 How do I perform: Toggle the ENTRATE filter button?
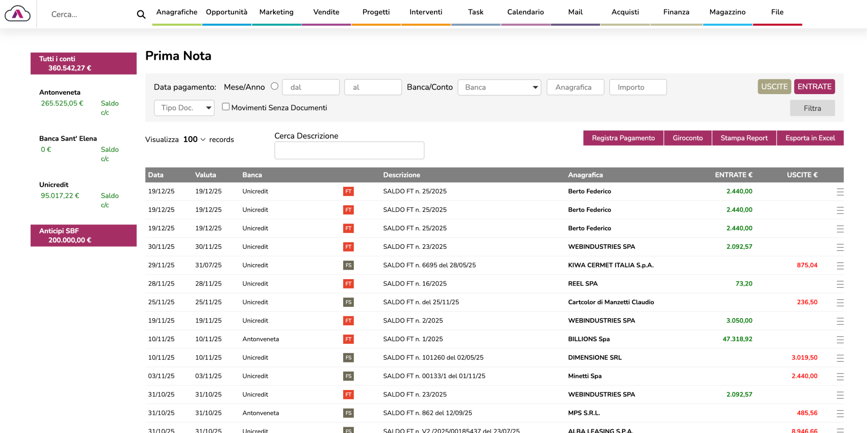coord(814,86)
